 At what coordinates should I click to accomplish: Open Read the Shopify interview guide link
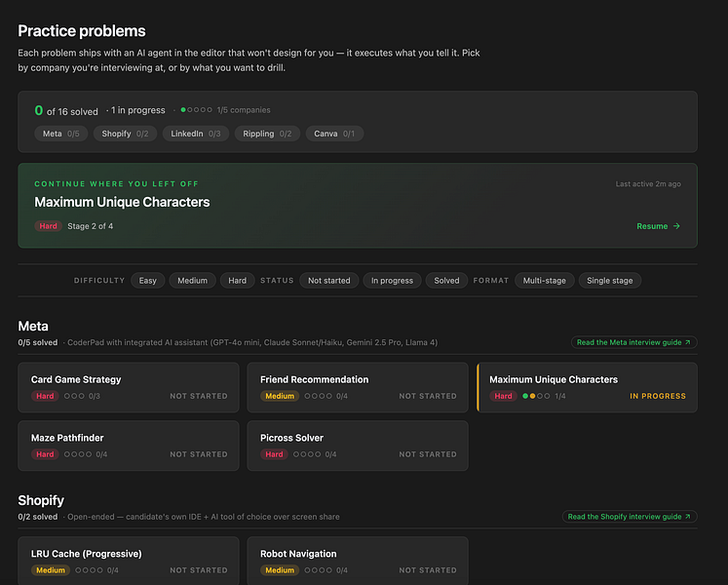pyautogui.click(x=630, y=517)
